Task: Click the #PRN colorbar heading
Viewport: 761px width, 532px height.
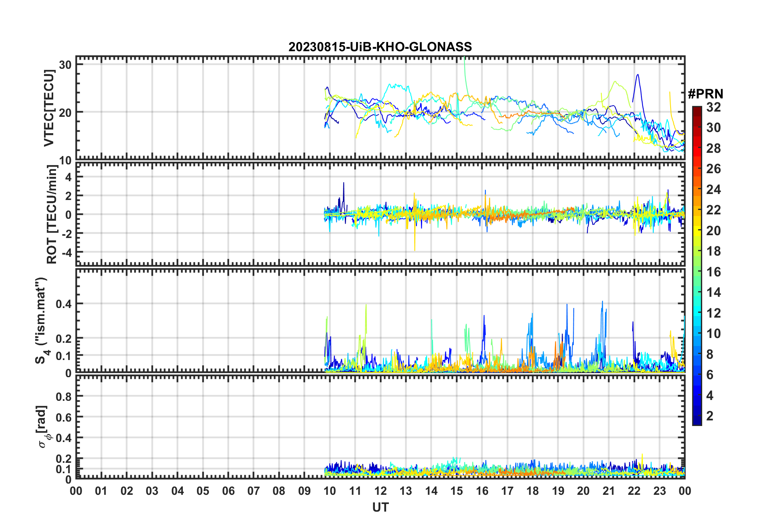Action: pos(705,94)
